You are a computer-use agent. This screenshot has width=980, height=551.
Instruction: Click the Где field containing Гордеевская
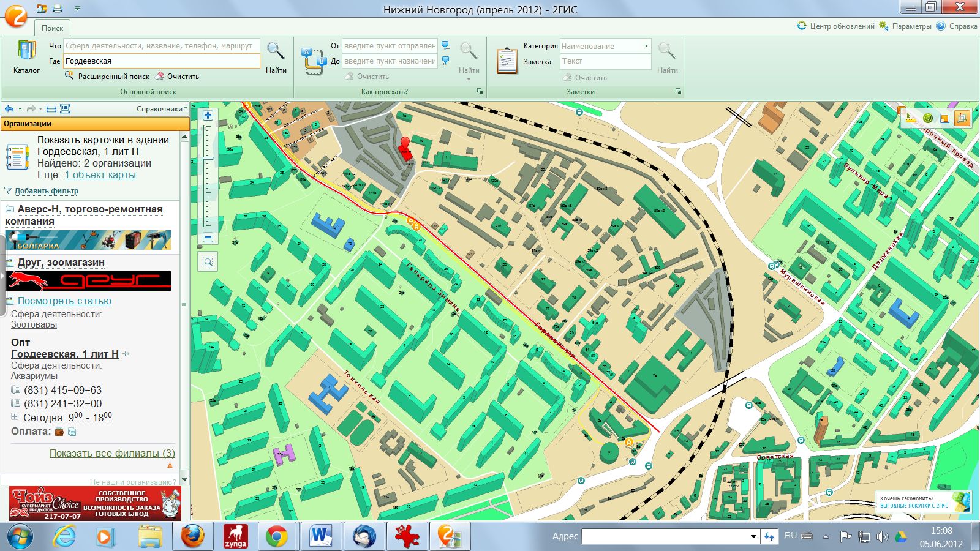coord(162,61)
